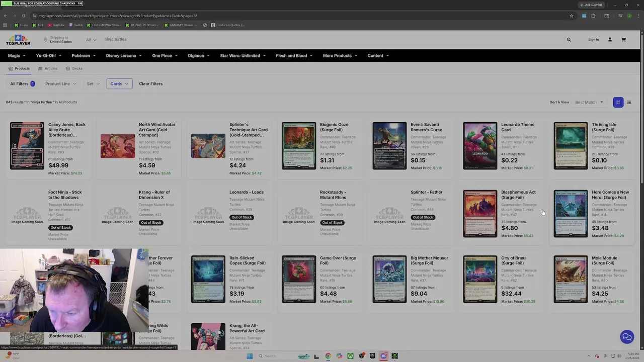
Task: Expand the Digimon menu
Action: pyautogui.click(x=199, y=56)
